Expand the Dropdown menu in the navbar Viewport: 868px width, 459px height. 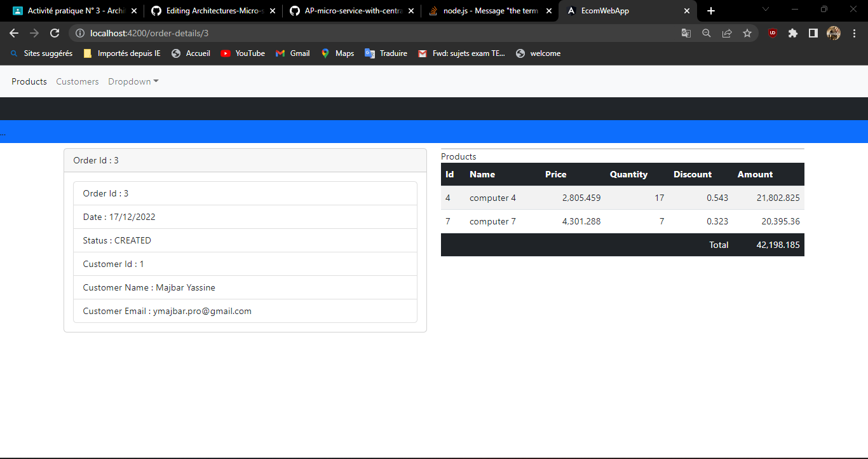pyautogui.click(x=133, y=81)
